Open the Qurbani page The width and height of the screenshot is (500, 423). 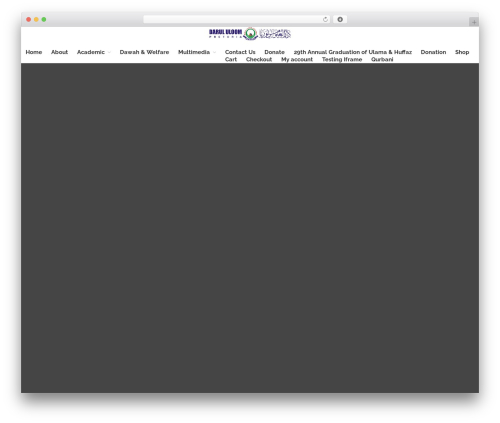click(x=382, y=59)
